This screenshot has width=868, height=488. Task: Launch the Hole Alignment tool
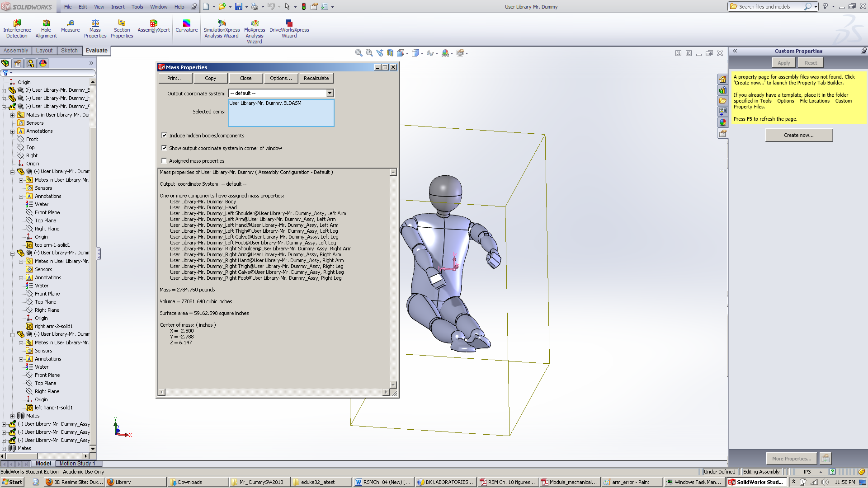[x=46, y=29]
